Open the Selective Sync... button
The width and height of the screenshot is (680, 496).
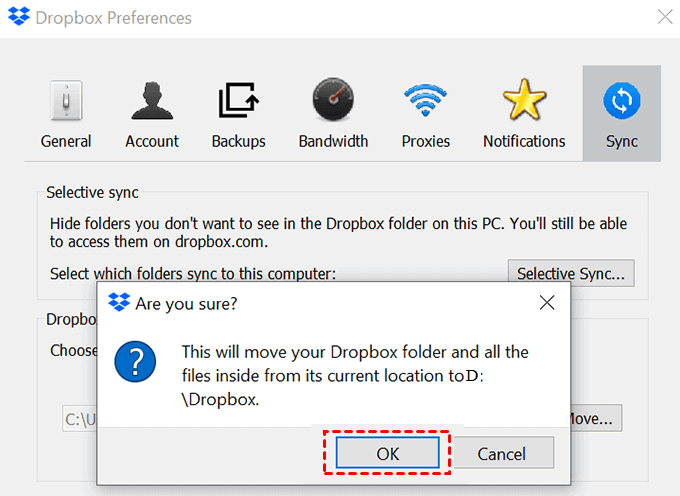(x=571, y=273)
